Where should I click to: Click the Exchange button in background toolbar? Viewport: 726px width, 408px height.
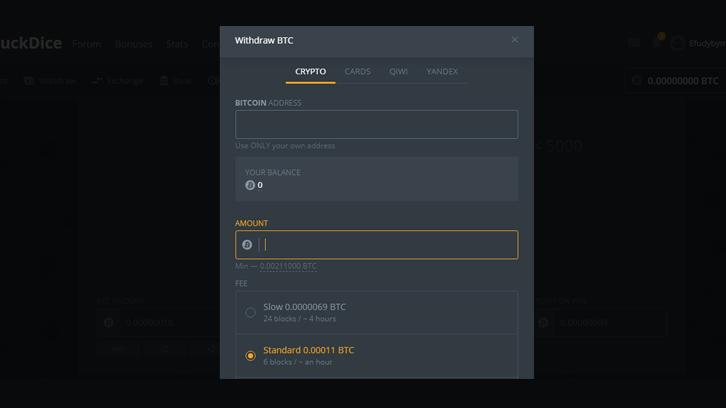[118, 81]
